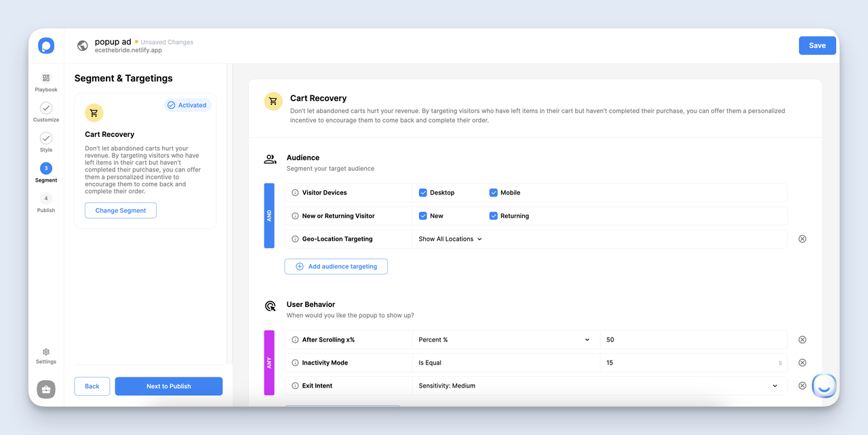Click the Change Segment button
This screenshot has width=868, height=435.
pos(121,211)
